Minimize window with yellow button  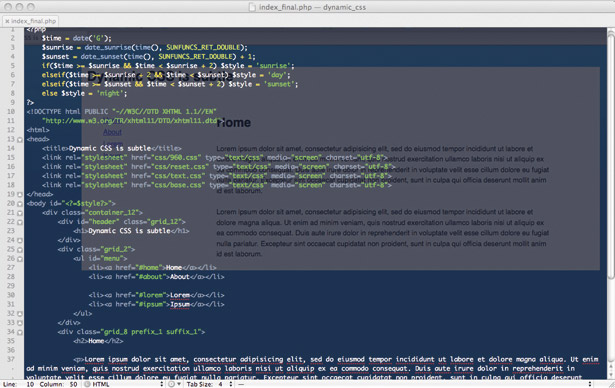point(19,7)
